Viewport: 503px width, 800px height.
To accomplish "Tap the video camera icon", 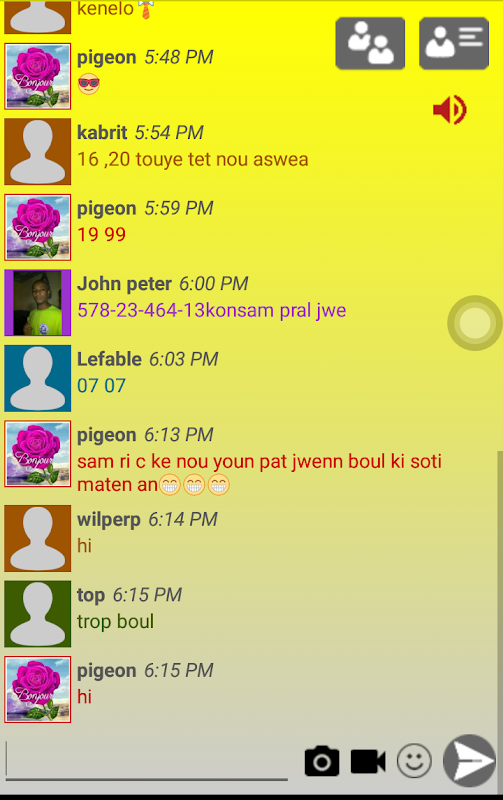I will click(x=368, y=761).
